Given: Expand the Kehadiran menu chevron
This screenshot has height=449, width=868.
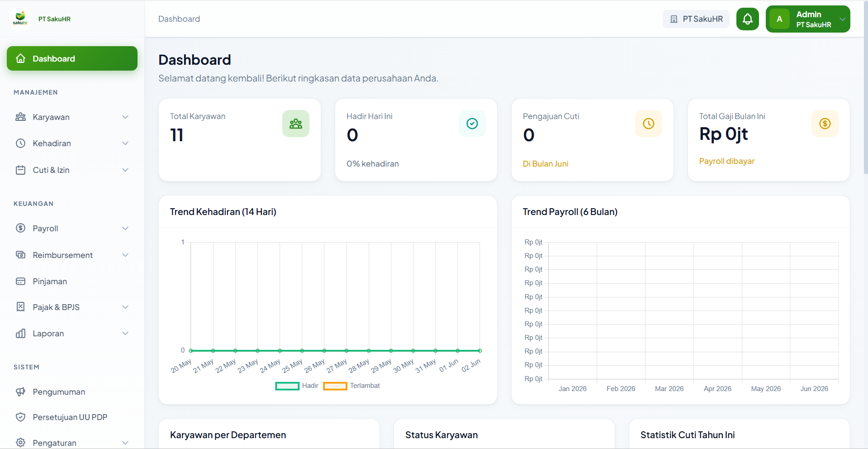Looking at the screenshot, I should [x=125, y=143].
